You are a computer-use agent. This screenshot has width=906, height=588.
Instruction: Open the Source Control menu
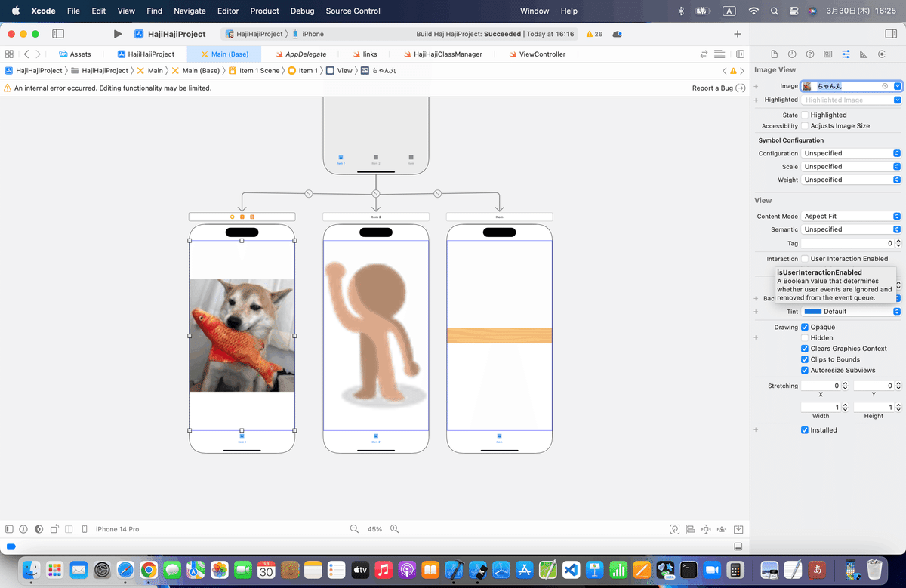[x=353, y=11]
